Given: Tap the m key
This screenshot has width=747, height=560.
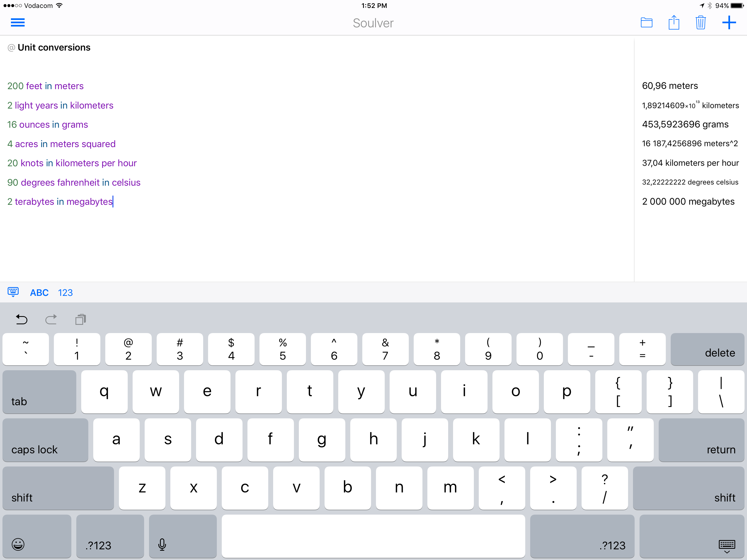Looking at the screenshot, I should click(450, 488).
